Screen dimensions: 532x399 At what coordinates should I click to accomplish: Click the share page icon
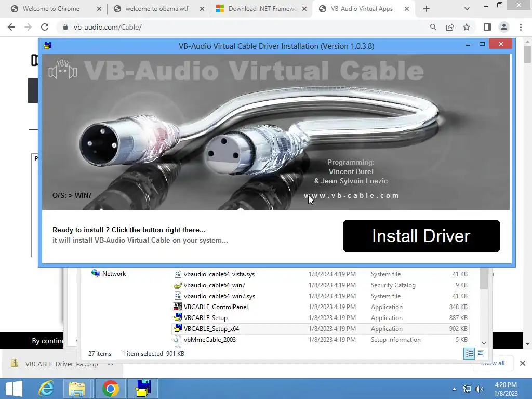tap(450, 27)
